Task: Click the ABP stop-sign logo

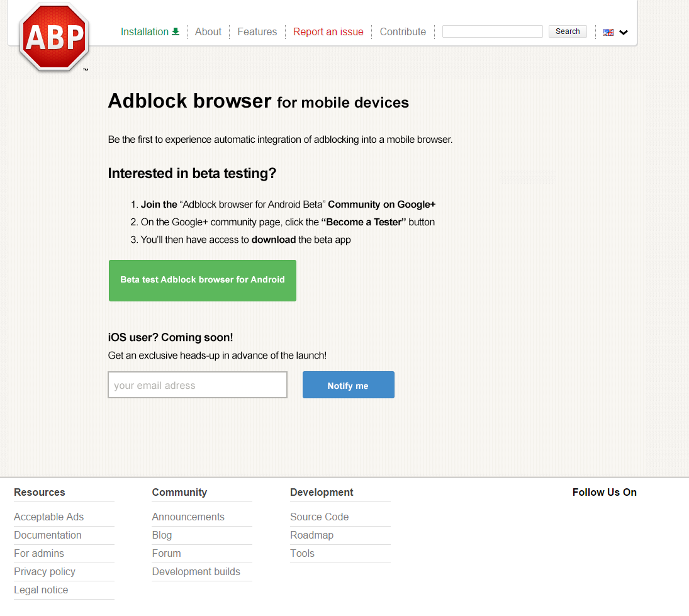Action: pyautogui.click(x=55, y=37)
